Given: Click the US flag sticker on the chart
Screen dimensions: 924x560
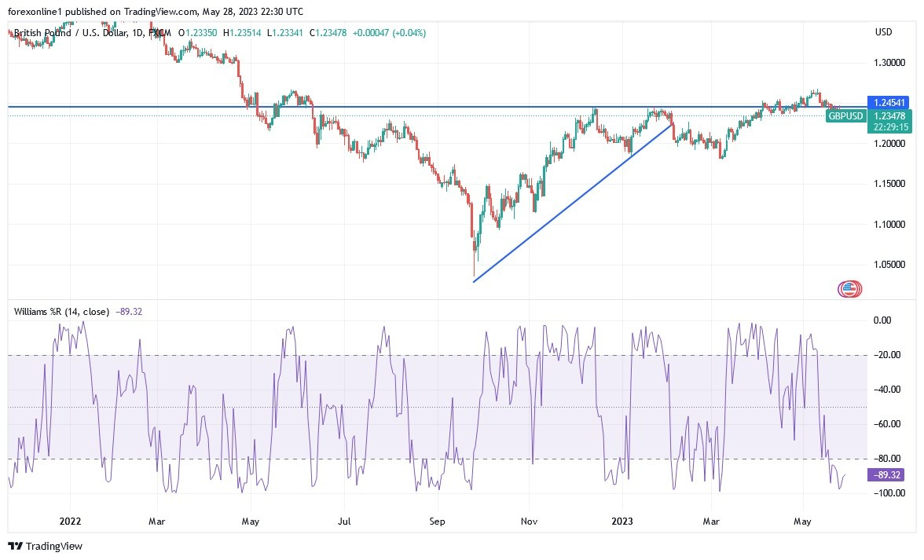Looking at the screenshot, I should [849, 289].
